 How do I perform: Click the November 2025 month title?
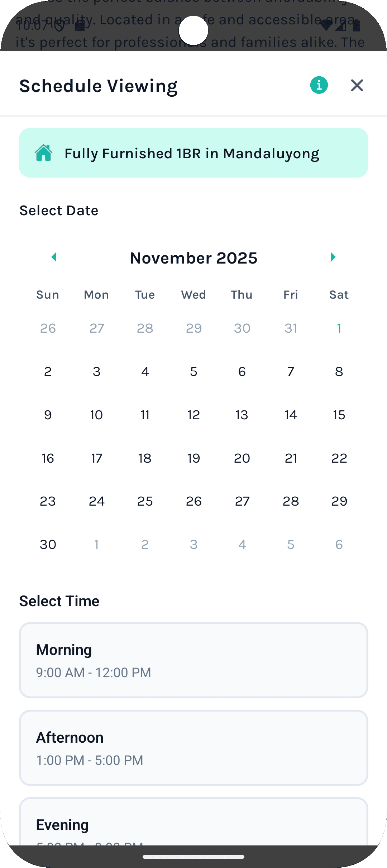pos(193,258)
